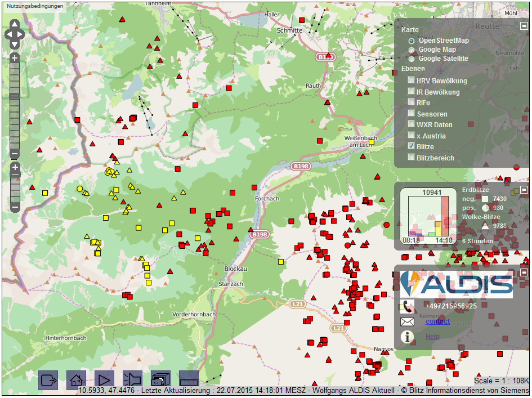
Task: Click the envelope mail icon
Action: tap(407, 322)
